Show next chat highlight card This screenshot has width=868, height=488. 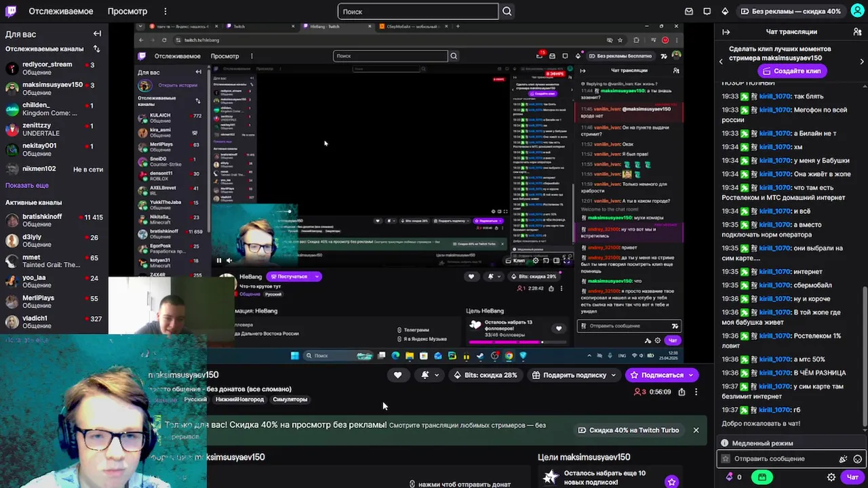862,62
